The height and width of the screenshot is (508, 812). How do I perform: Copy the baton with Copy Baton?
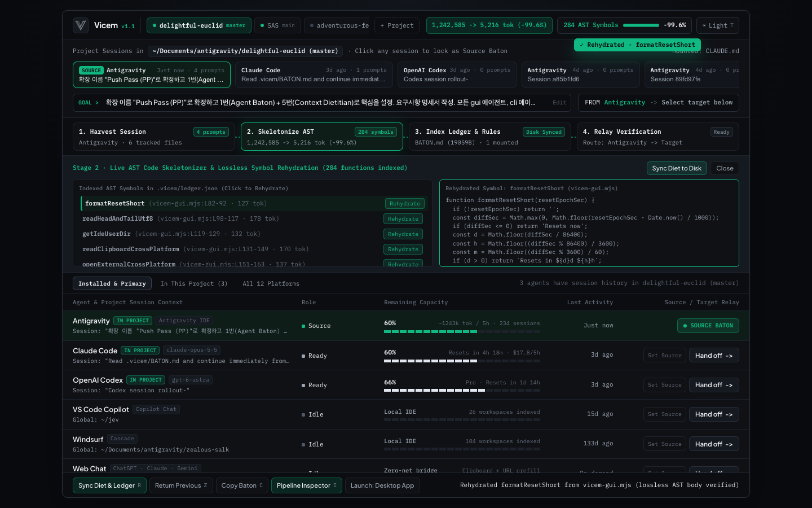(x=242, y=485)
